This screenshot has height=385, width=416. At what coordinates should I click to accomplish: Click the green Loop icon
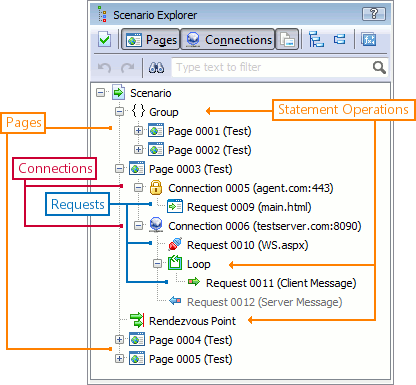tap(175, 263)
